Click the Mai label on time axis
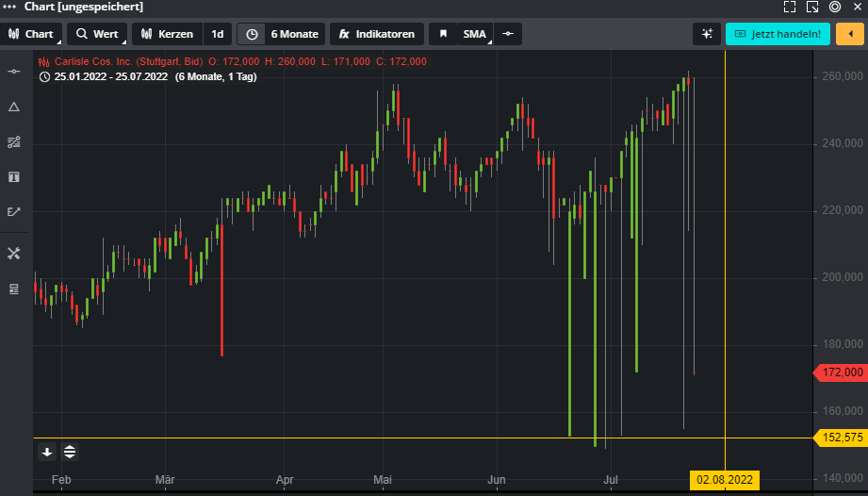Screen dimensions: 868x496 point(383,480)
